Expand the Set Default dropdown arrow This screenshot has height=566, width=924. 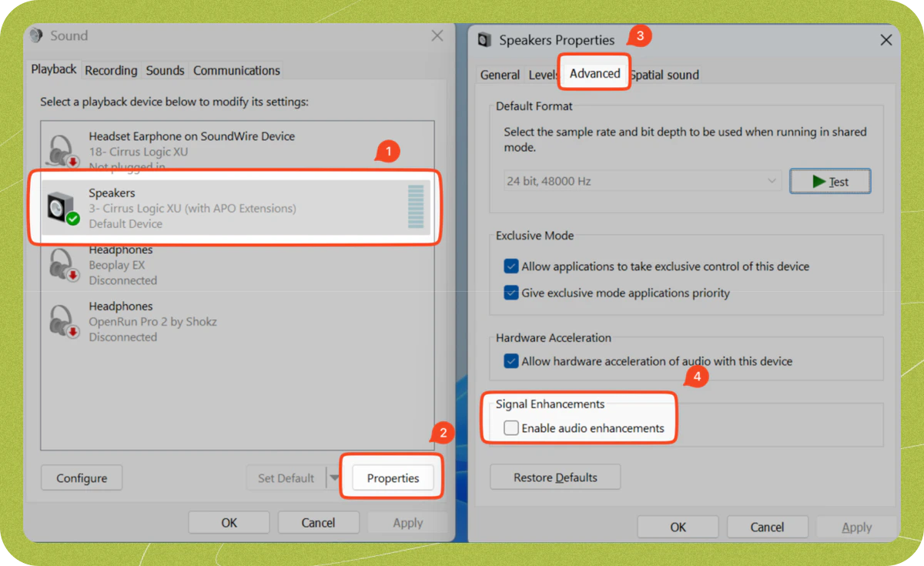click(x=334, y=477)
